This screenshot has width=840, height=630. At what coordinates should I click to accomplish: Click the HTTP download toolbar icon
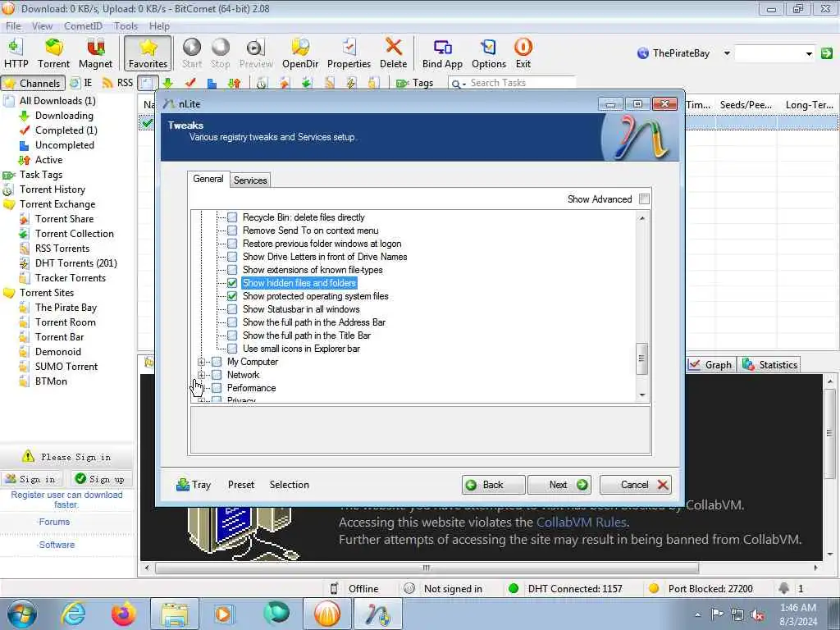(x=16, y=53)
